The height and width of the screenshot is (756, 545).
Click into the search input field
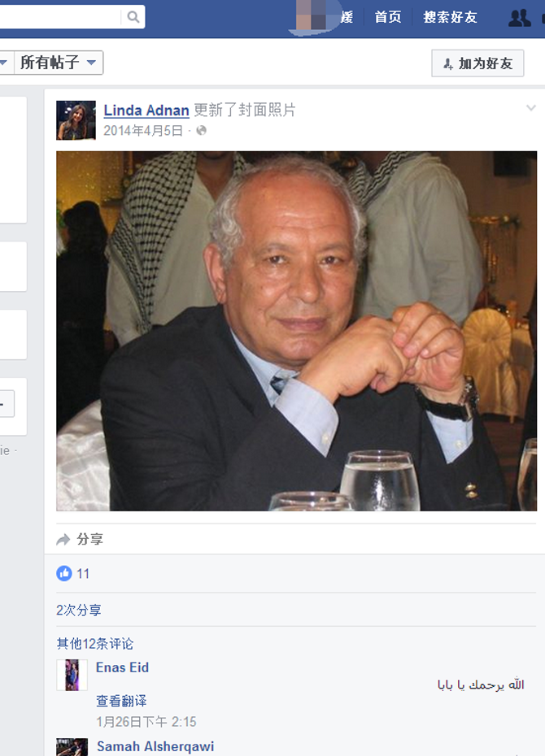59,17
